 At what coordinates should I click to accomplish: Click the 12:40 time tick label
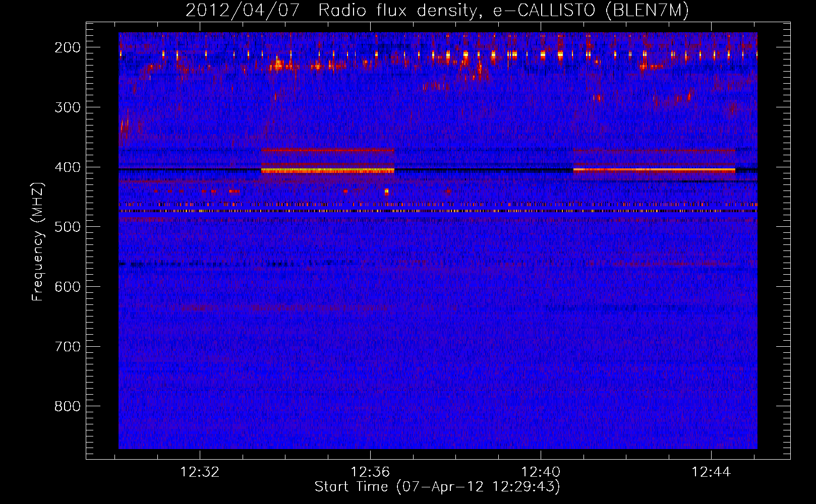coord(541,472)
